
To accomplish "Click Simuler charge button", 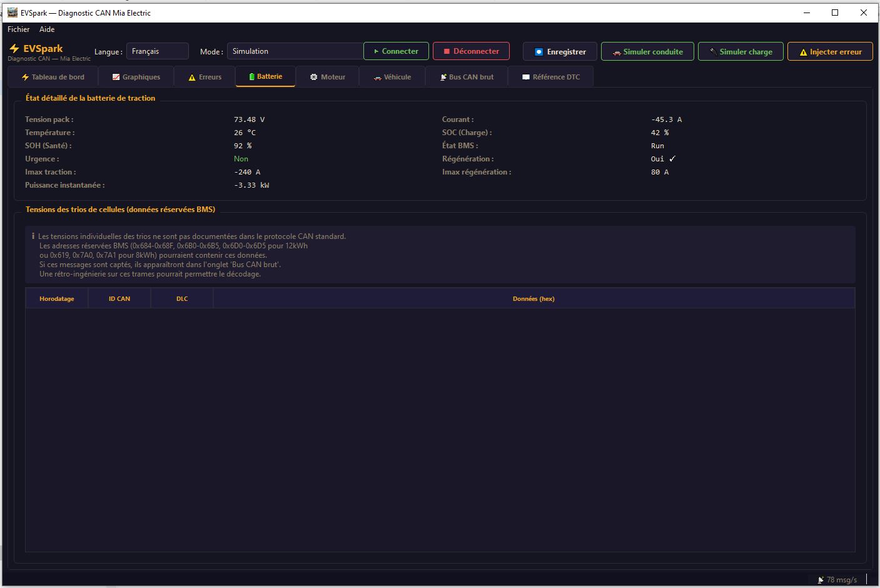I will pos(741,52).
